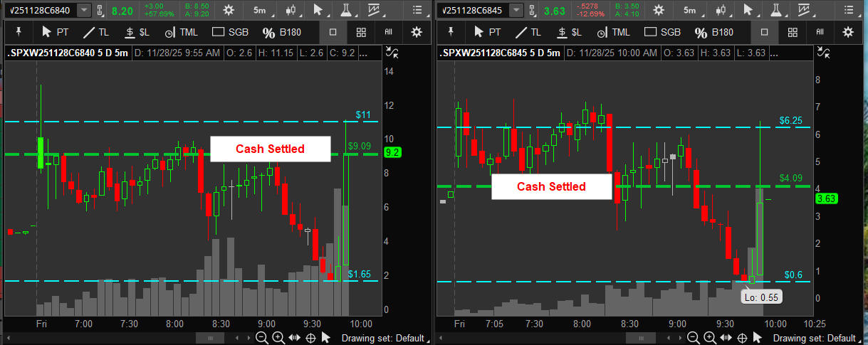The image size is (868, 345).
Task: Open studies flask icon in 6840 chart
Action: [x=347, y=11]
